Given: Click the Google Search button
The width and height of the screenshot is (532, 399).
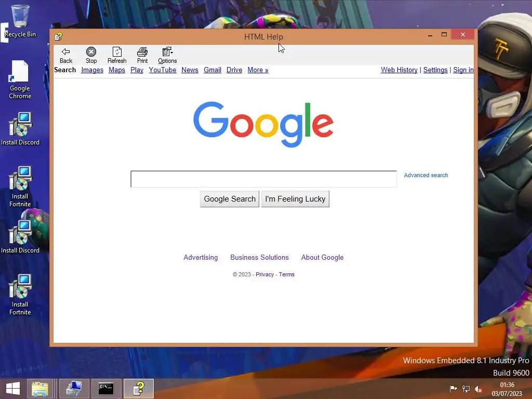Looking at the screenshot, I should [x=229, y=199].
